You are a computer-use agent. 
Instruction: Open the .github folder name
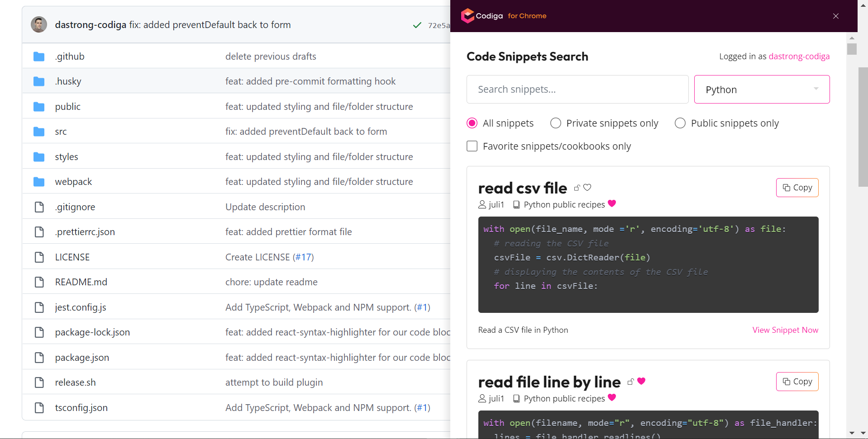(70, 57)
